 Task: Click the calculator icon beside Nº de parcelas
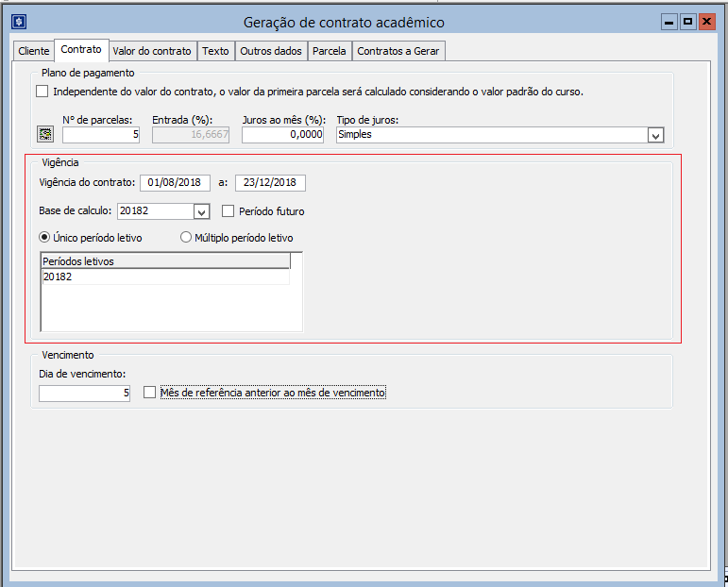44,135
